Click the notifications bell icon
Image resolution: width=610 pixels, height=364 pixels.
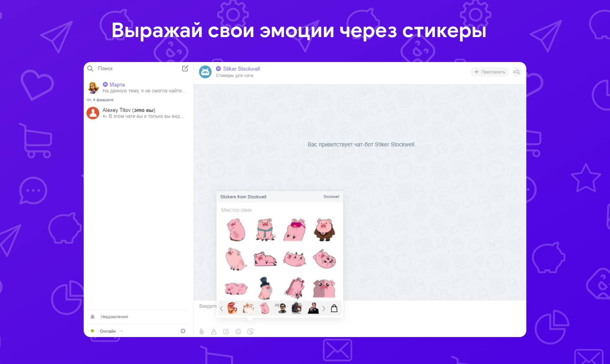click(92, 317)
